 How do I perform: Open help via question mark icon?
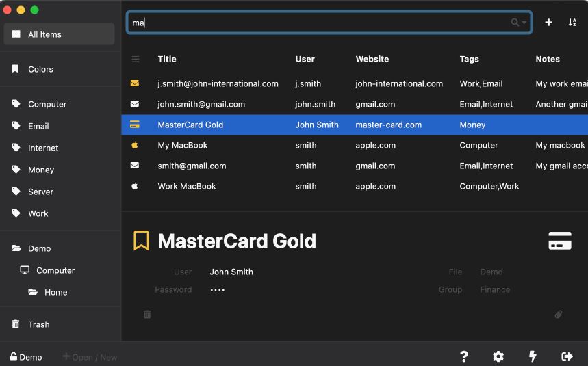tap(464, 356)
